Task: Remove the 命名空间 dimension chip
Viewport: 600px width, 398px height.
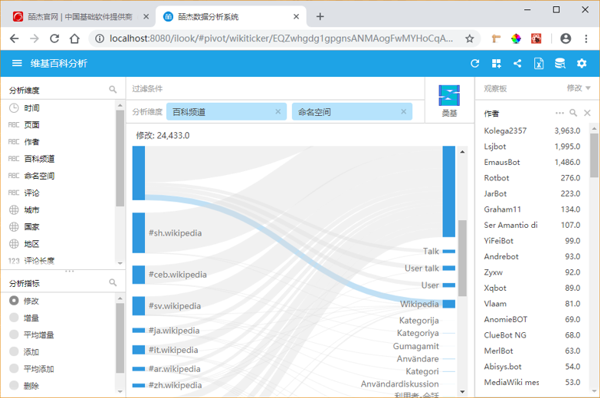Action: click(403, 112)
